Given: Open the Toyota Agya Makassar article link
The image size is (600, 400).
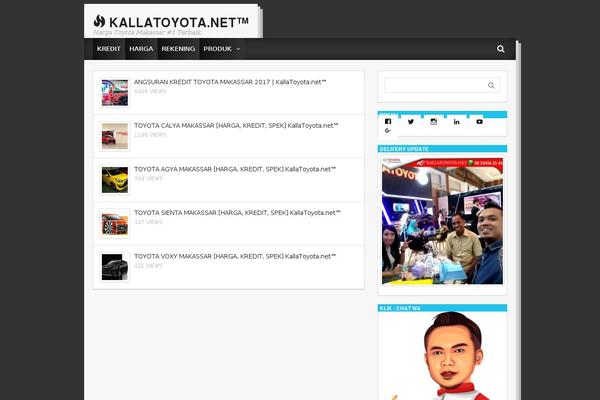Looking at the screenshot, I should [x=235, y=169].
